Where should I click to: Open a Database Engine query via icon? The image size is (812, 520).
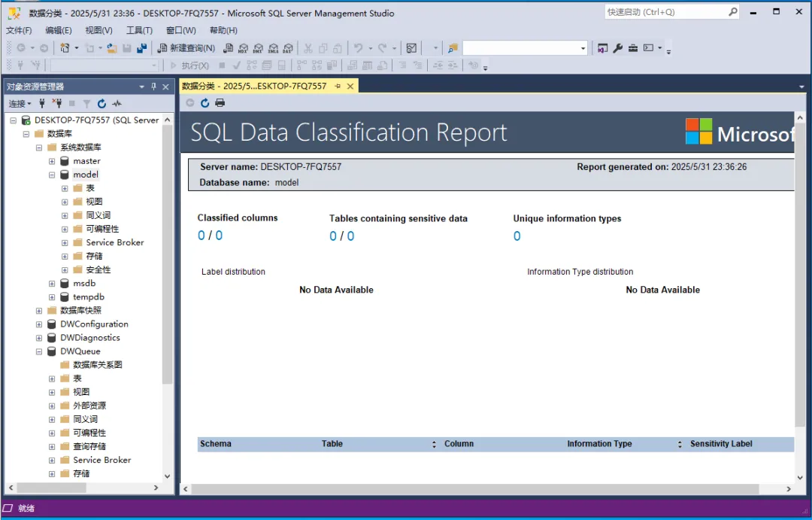pyautogui.click(x=228, y=48)
